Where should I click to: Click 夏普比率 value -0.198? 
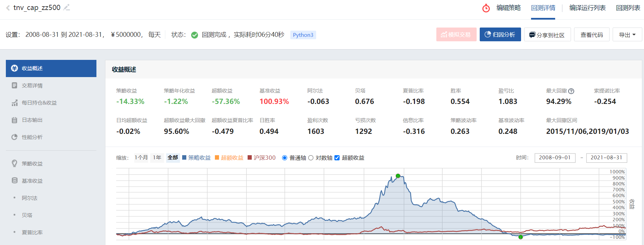pos(414,102)
